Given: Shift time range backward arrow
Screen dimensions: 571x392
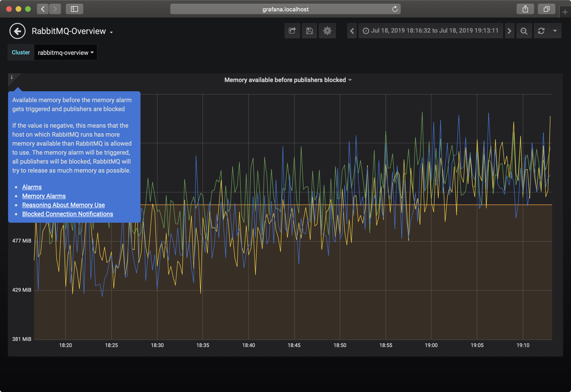Looking at the screenshot, I should pos(352,31).
